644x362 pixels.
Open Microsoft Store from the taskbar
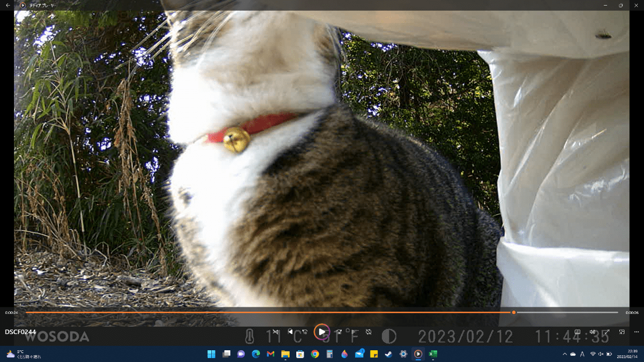300,354
